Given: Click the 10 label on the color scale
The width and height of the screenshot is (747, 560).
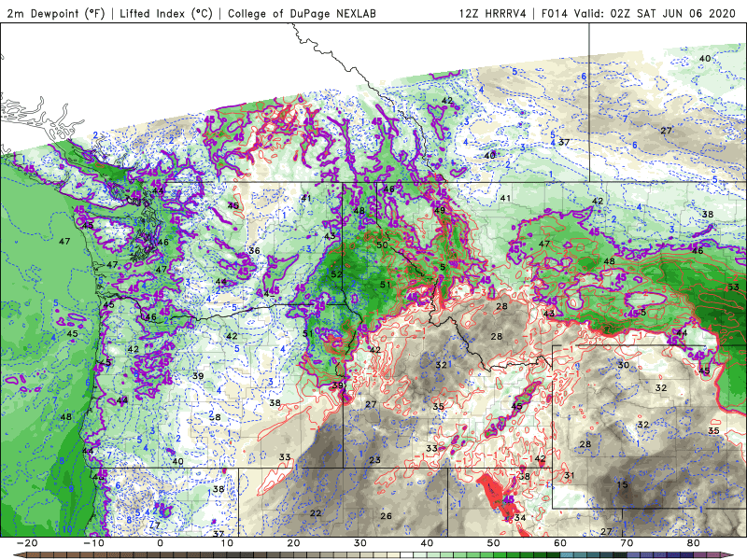Looking at the screenshot, I should pos(227,543).
